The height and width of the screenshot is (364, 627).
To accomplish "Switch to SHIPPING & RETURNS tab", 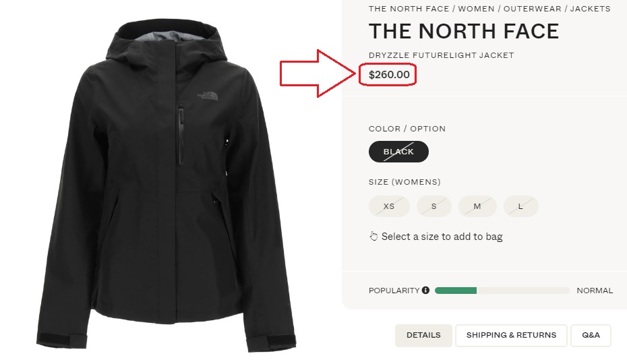I will pyautogui.click(x=511, y=335).
